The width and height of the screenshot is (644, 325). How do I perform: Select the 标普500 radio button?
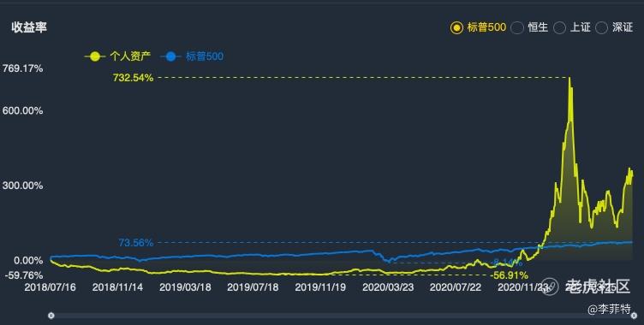click(x=456, y=27)
